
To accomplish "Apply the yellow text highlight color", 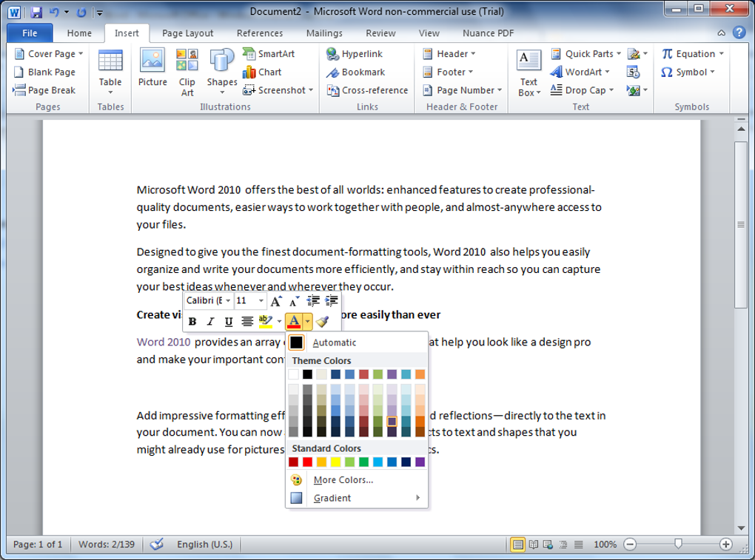I will [265, 321].
